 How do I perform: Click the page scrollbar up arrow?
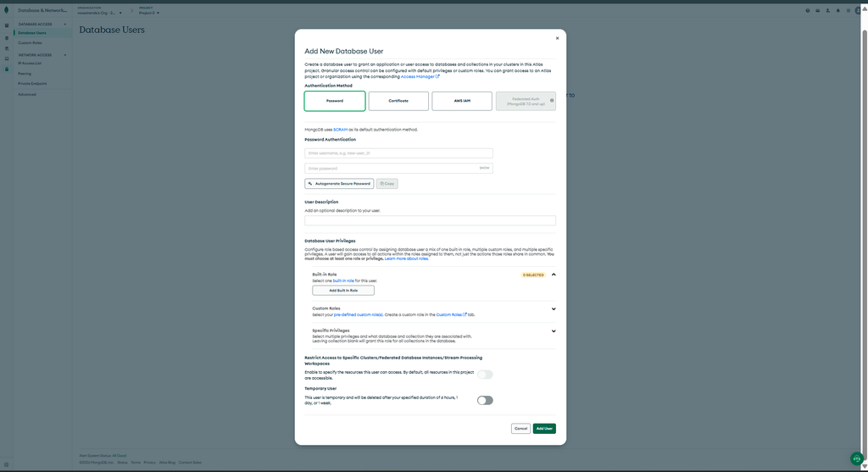(x=864, y=8)
